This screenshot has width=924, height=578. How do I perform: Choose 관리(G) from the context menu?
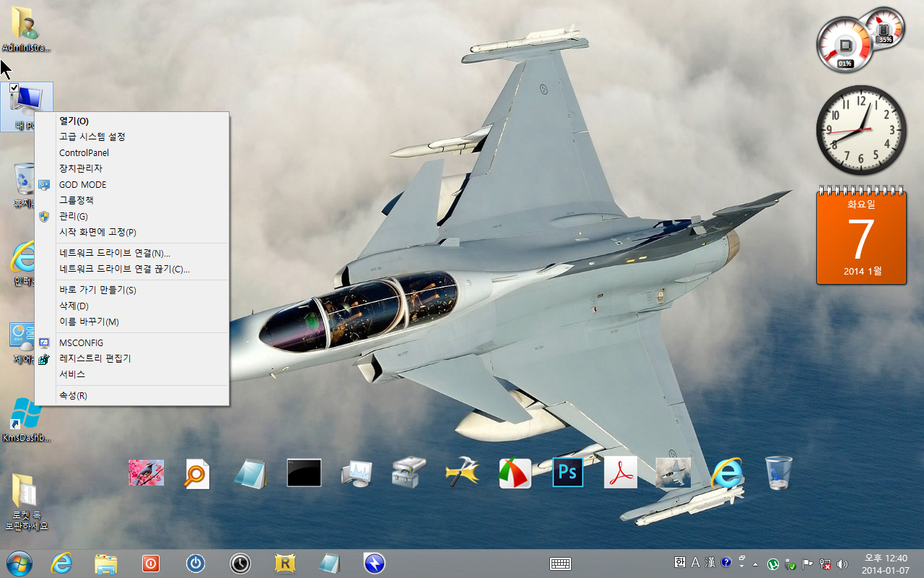[x=131, y=216]
